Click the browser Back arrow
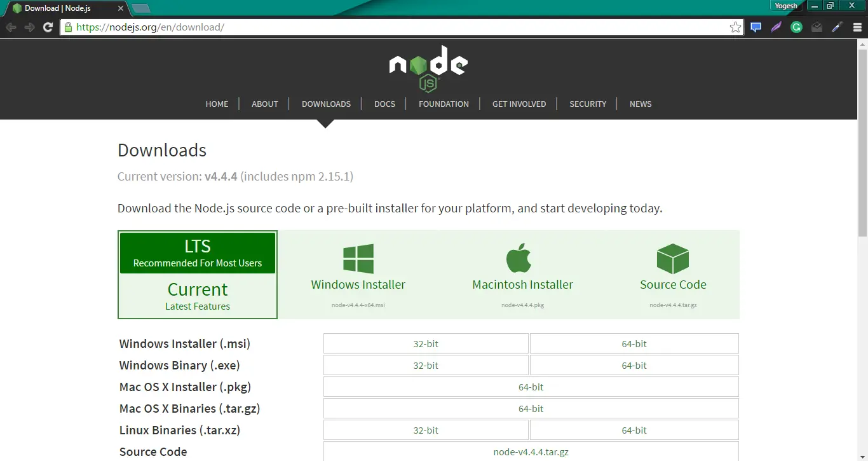The width and height of the screenshot is (868, 461). point(11,27)
